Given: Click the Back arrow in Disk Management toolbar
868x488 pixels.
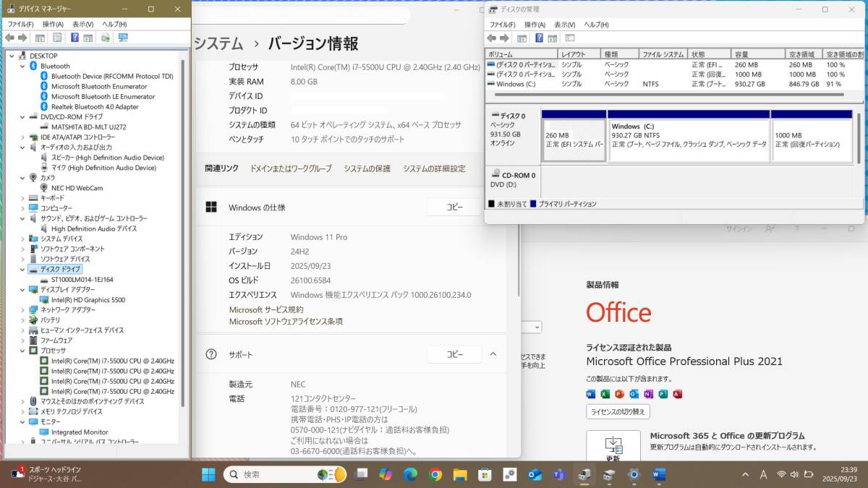Looking at the screenshot, I should pos(491,38).
